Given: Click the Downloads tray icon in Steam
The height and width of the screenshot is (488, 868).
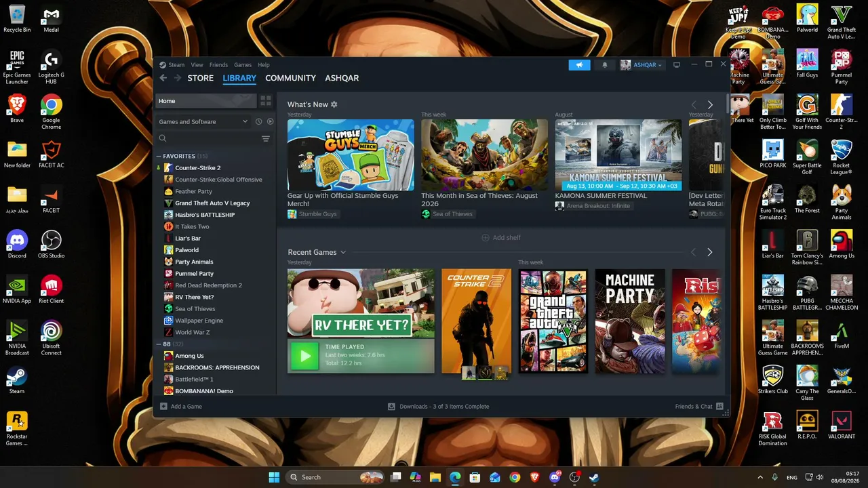Looking at the screenshot, I should click(391, 407).
